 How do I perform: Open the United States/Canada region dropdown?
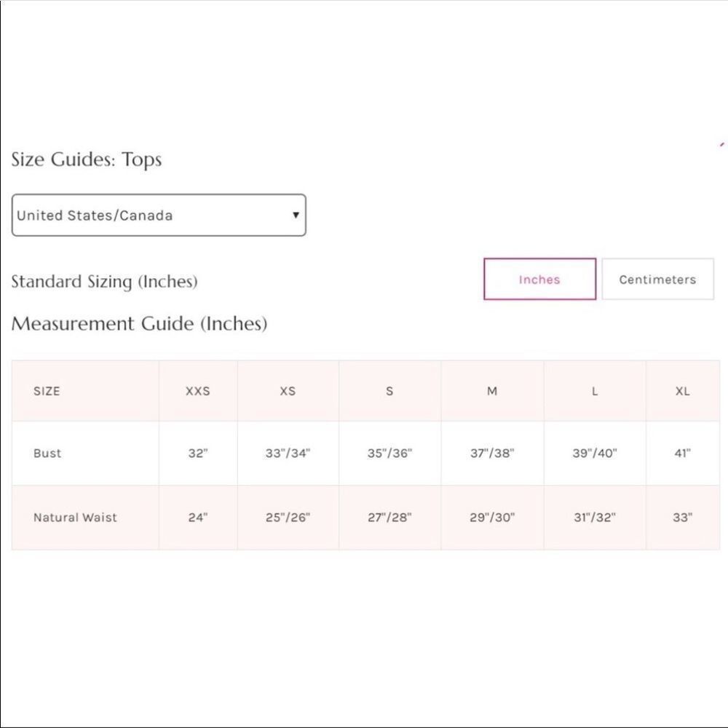(x=159, y=215)
